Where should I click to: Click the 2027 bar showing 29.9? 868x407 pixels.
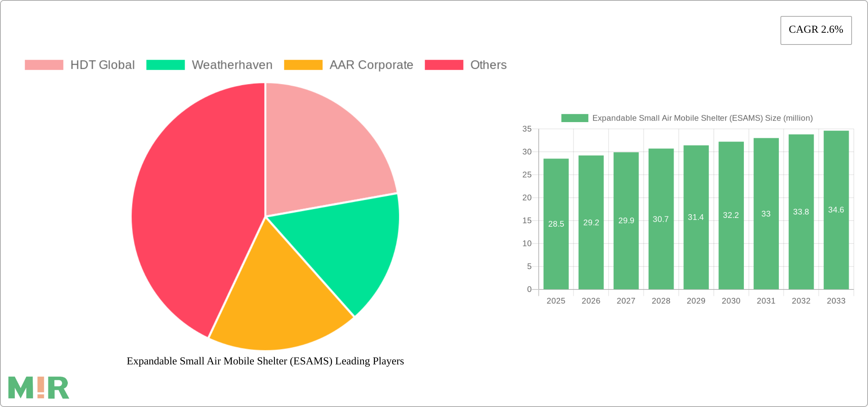pos(626,221)
